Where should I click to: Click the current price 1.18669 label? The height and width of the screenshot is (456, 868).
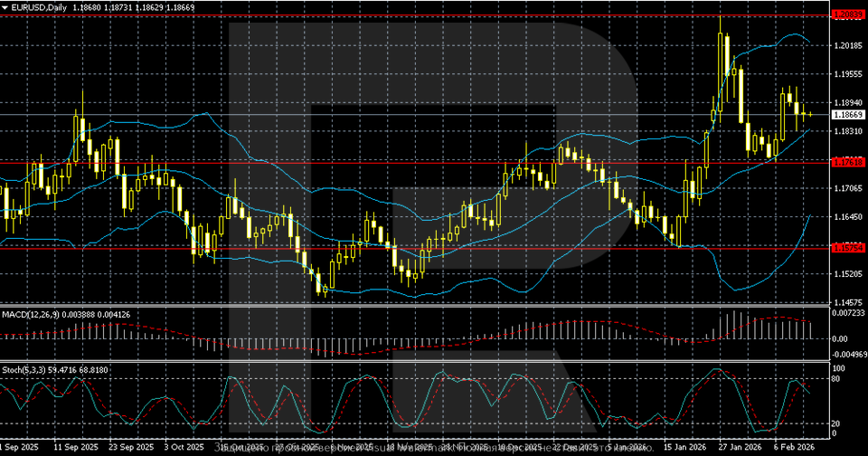pyautogui.click(x=847, y=115)
